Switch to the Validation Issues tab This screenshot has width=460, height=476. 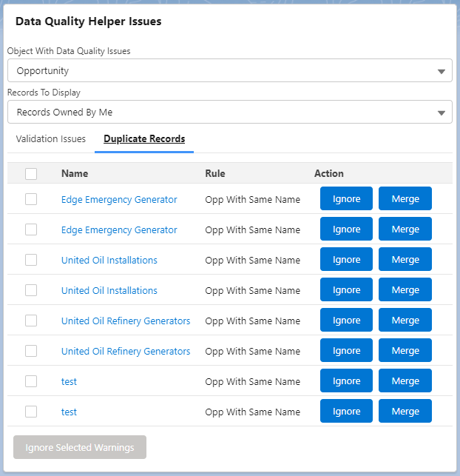51,139
